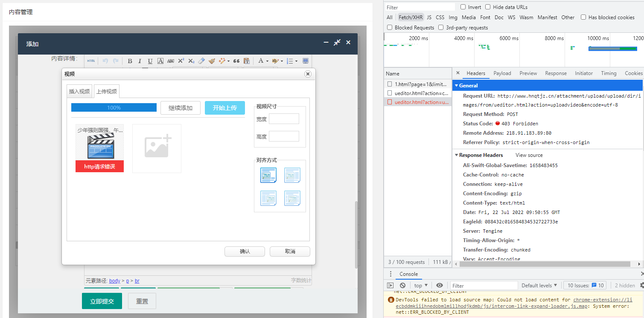This screenshot has height=318, width=644.
Task: Click paste-as-plain-text clipboard icon
Action: pyautogui.click(x=247, y=61)
